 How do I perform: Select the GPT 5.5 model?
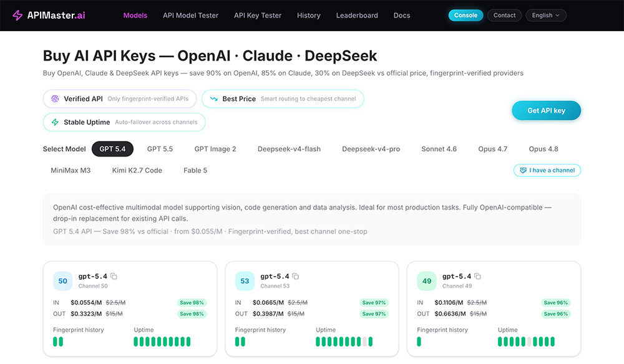(x=160, y=149)
